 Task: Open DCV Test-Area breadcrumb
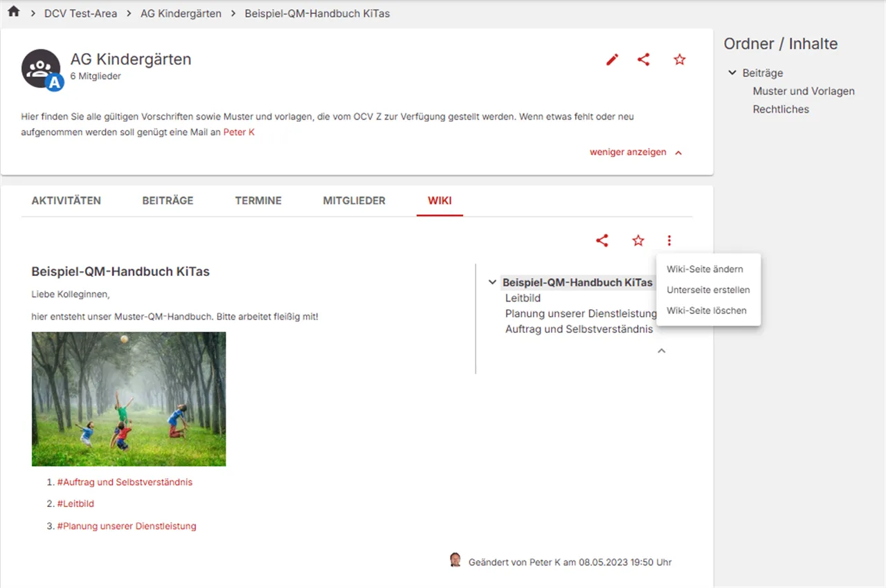(x=80, y=13)
